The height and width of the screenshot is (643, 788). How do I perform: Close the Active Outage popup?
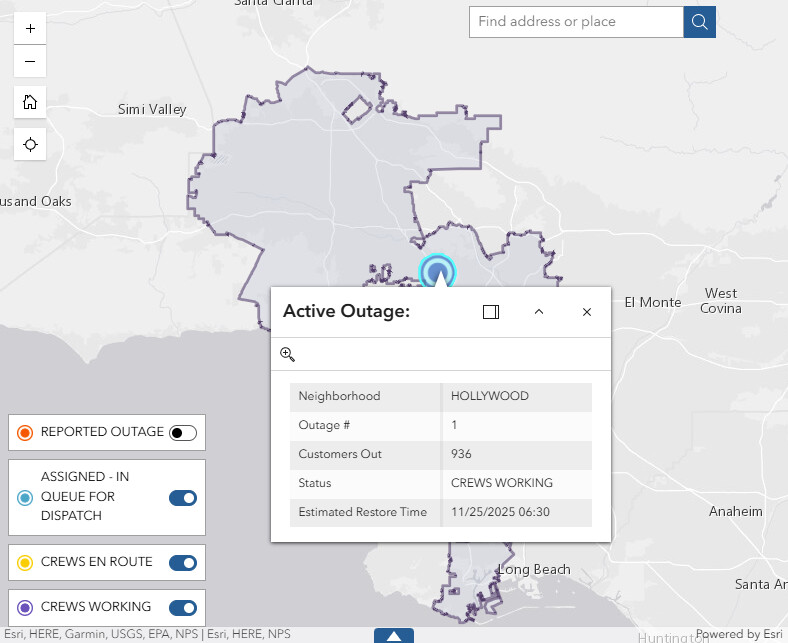[x=587, y=312]
